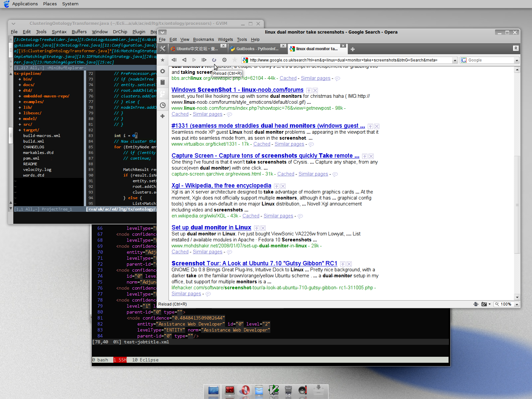This screenshot has height=399, width=532.
Task: Open the Screenshot Tour Ubuntu 7.10 result
Action: [254, 263]
